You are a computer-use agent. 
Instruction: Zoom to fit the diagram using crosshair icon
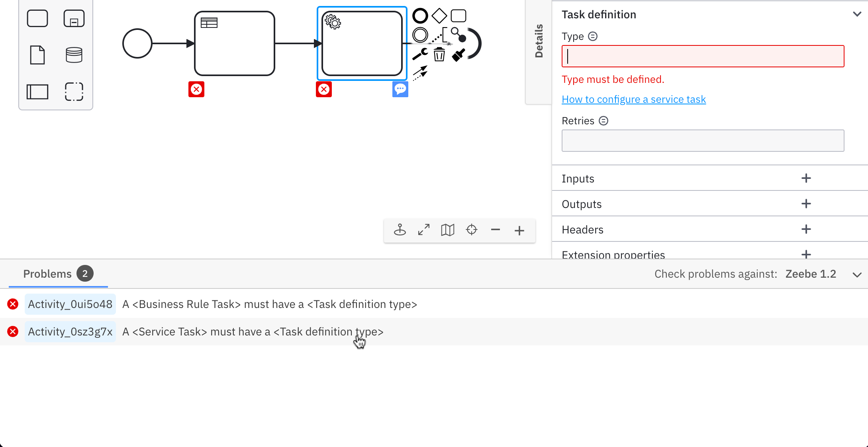pyautogui.click(x=471, y=230)
